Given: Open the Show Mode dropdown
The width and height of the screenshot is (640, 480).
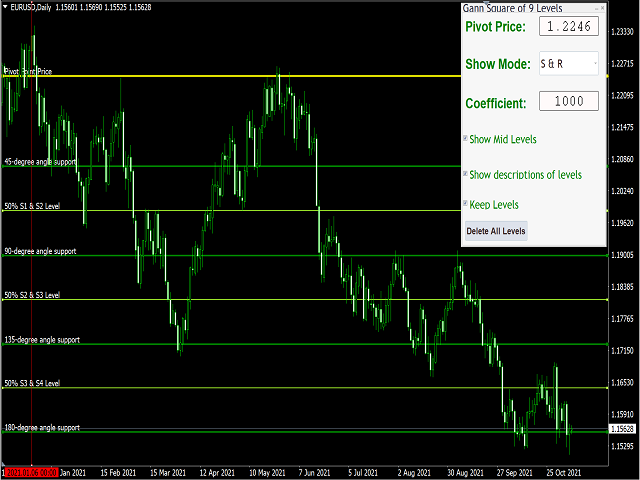Looking at the screenshot, I should (x=568, y=63).
